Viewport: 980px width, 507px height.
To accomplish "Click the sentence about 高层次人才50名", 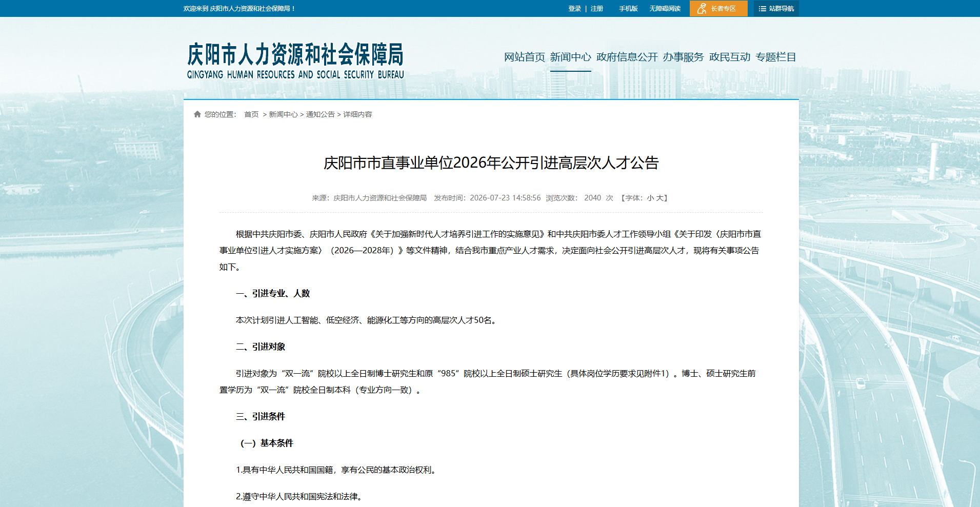I will [367, 320].
